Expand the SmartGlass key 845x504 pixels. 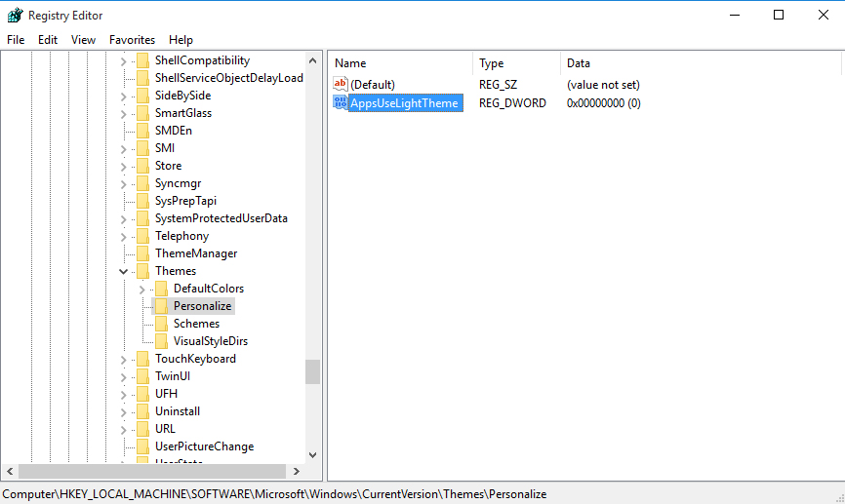(123, 114)
